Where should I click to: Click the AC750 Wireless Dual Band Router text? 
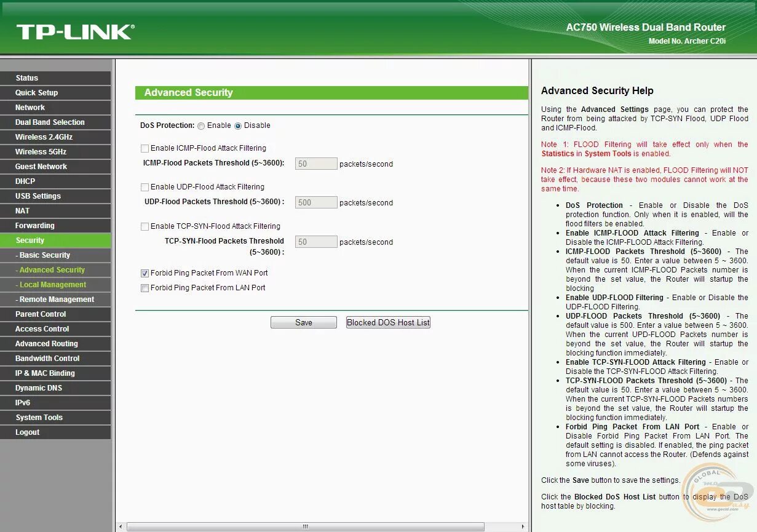[646, 28]
